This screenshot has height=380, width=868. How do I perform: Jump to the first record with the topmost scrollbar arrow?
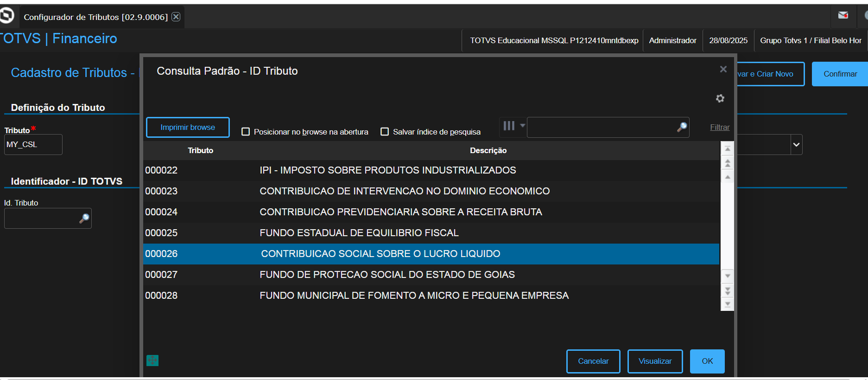[x=728, y=149]
